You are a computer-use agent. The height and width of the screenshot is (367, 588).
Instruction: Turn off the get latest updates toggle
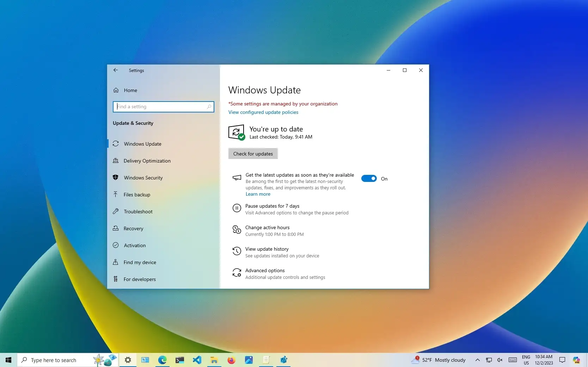pyautogui.click(x=369, y=179)
